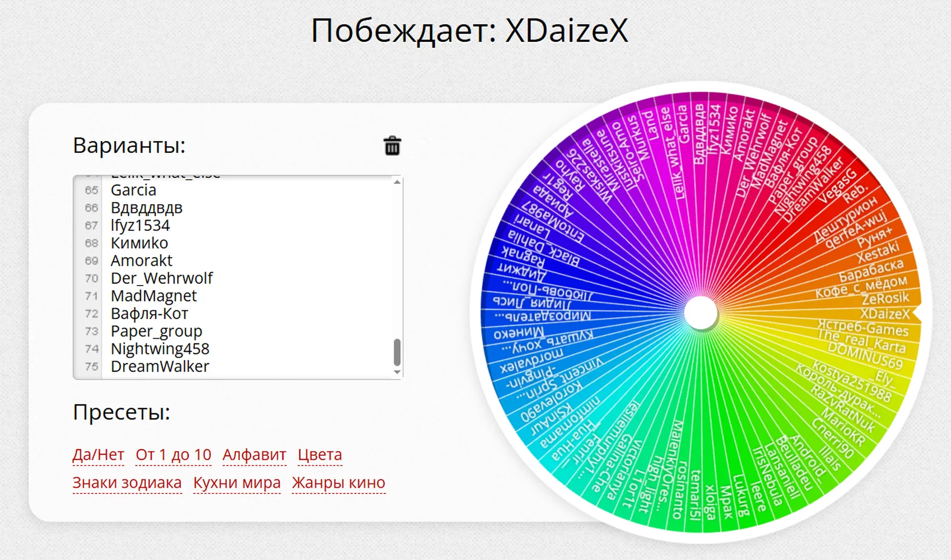
Task: Click the list scrollbar up arrow
Action: click(397, 182)
